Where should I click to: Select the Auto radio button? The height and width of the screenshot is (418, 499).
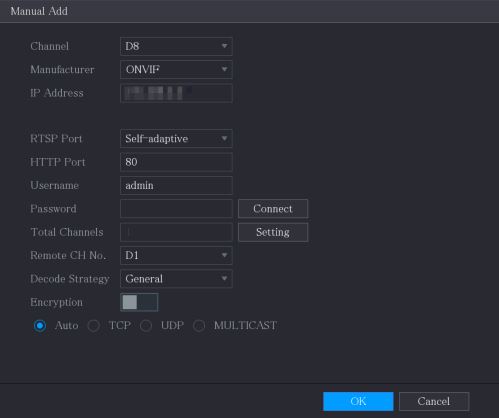40,325
